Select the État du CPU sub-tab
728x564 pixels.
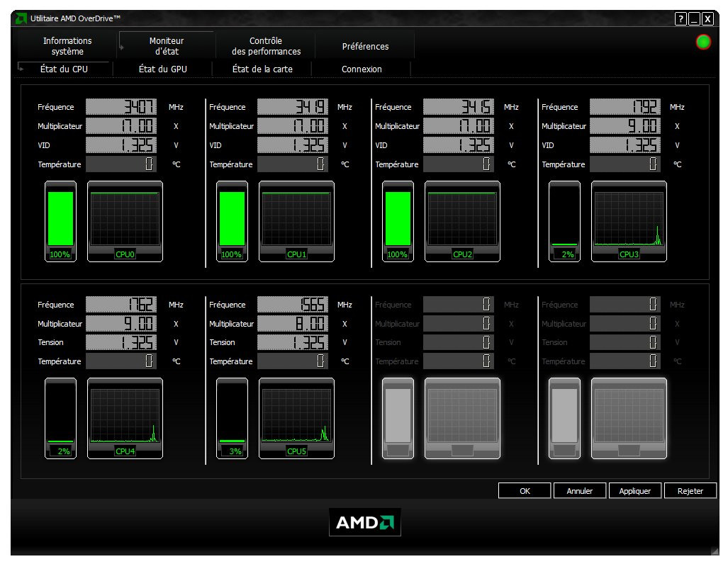pyautogui.click(x=64, y=69)
